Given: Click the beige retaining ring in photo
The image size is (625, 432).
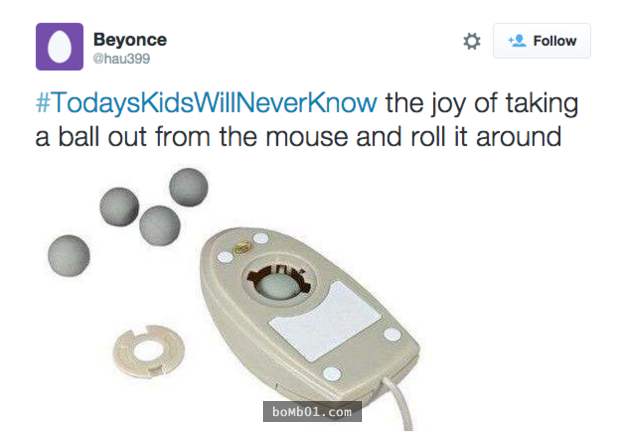Looking at the screenshot, I should pos(149,351).
